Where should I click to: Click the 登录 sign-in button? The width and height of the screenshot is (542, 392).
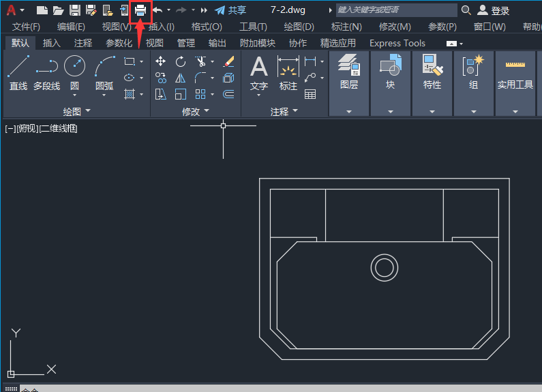(494, 10)
